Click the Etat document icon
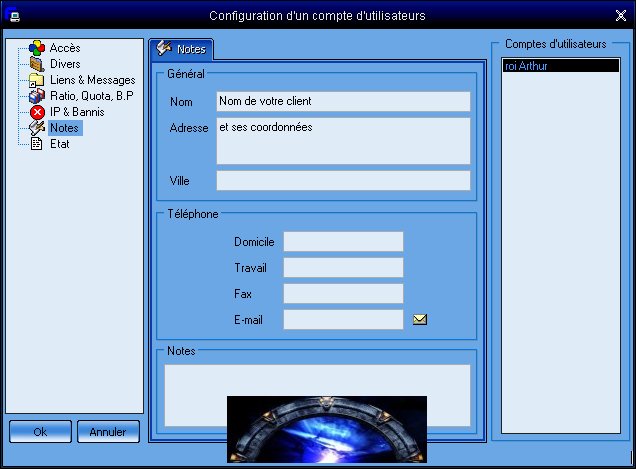The width and height of the screenshot is (636, 469). point(37,144)
